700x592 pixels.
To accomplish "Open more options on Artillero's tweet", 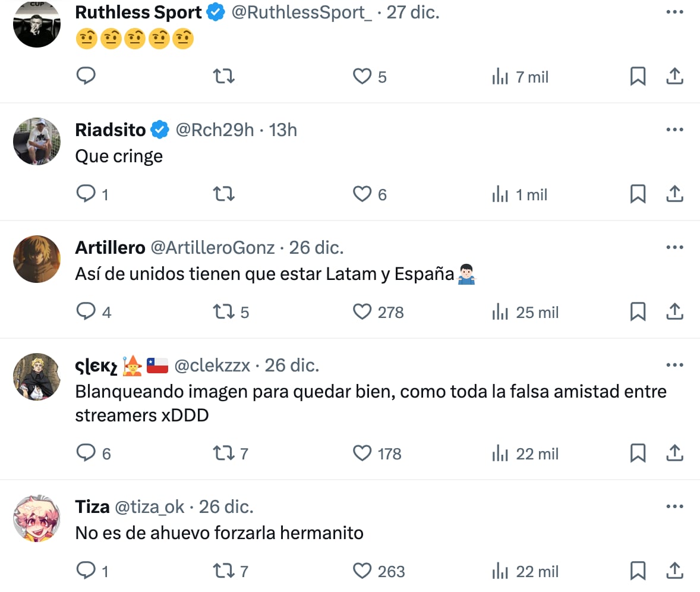I will [675, 247].
